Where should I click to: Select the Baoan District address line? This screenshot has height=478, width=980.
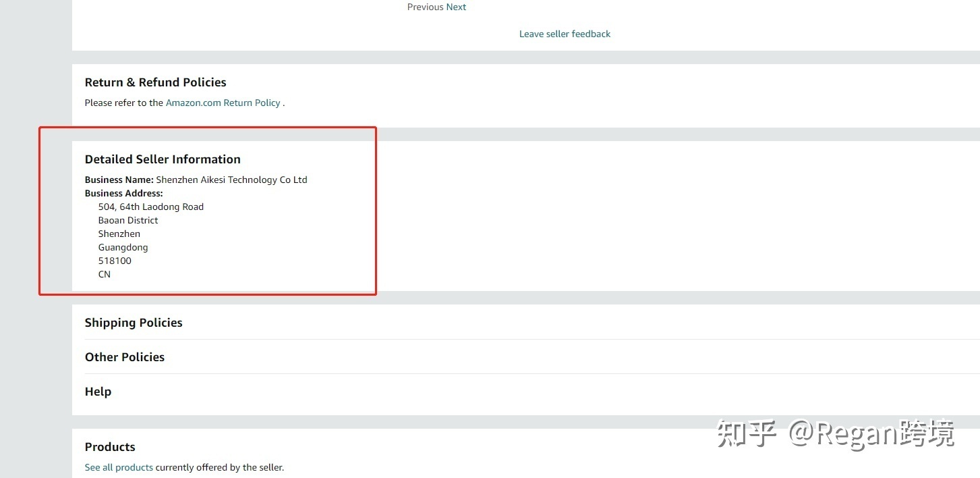(128, 220)
